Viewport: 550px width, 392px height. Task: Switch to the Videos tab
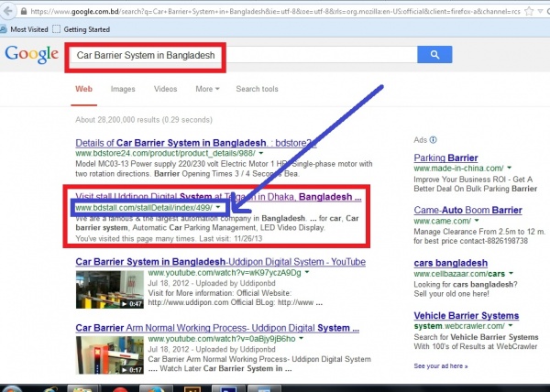click(165, 89)
